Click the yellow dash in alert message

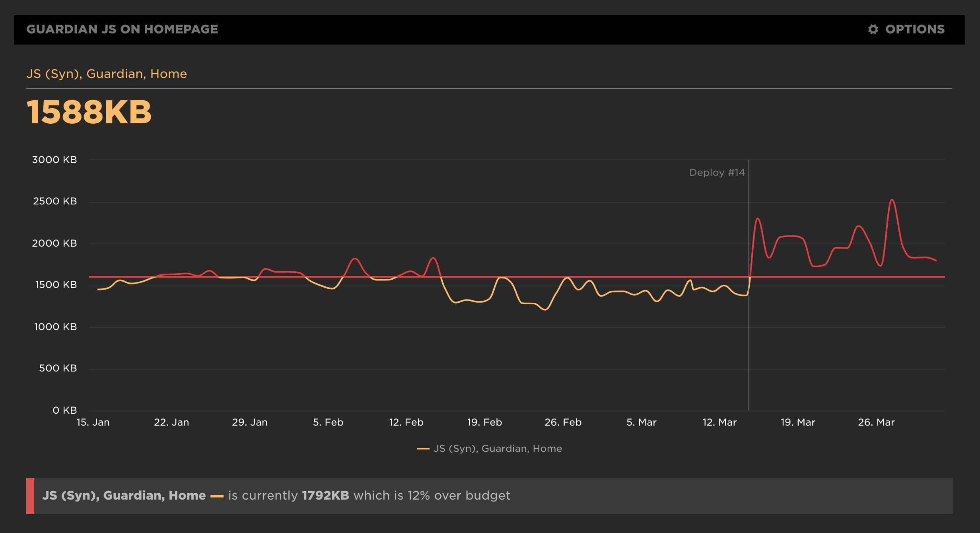[217, 496]
